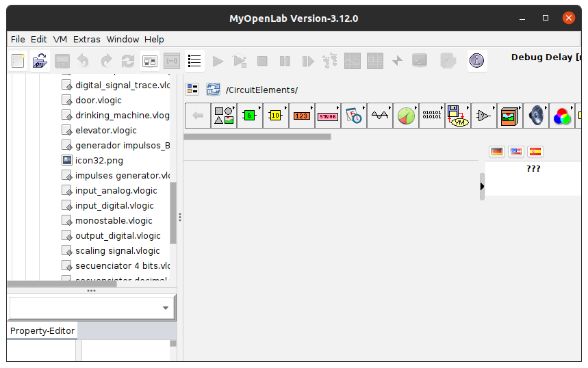Screen dimensions: 588x368
Task: Click the analog graph window icon
Action: (x=353, y=61)
